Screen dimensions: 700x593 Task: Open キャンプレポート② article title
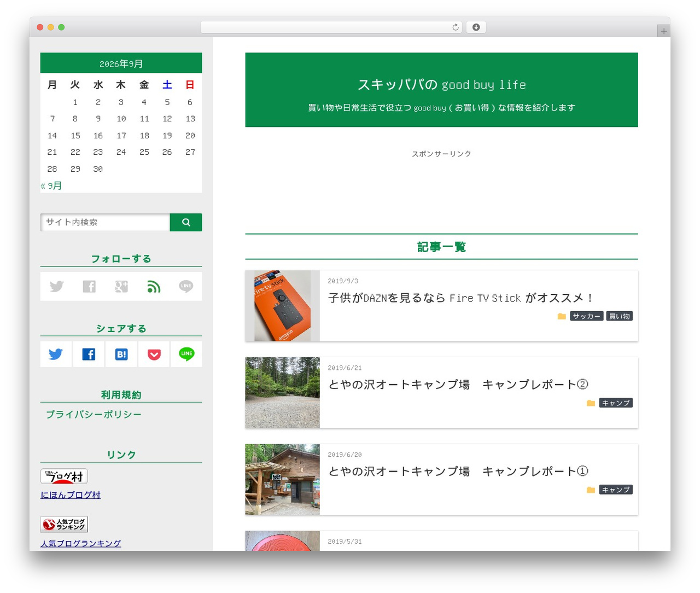tap(458, 385)
